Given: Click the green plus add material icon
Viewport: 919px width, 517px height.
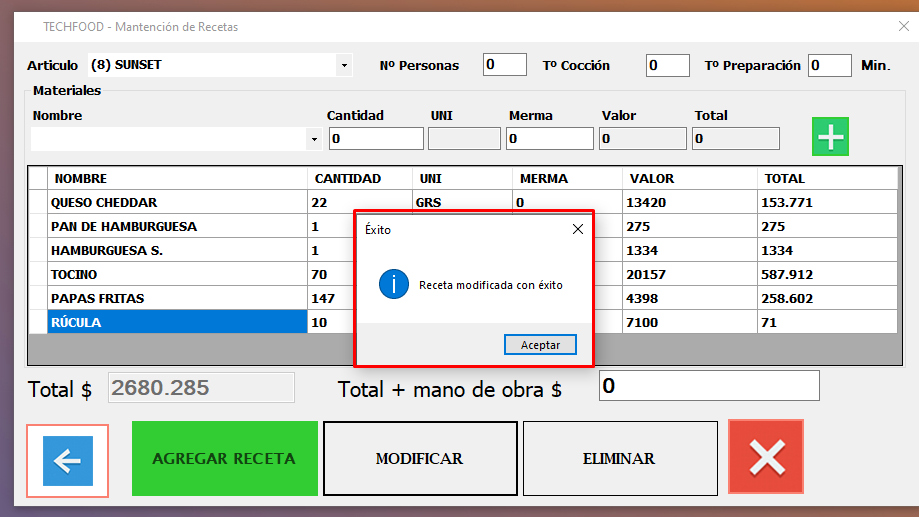Looking at the screenshot, I should pos(830,137).
